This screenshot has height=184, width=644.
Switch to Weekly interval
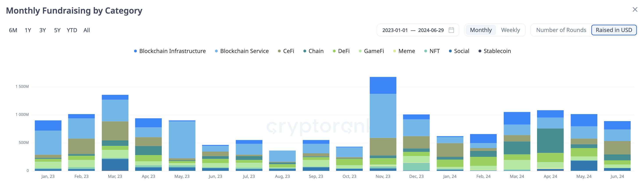coord(510,30)
